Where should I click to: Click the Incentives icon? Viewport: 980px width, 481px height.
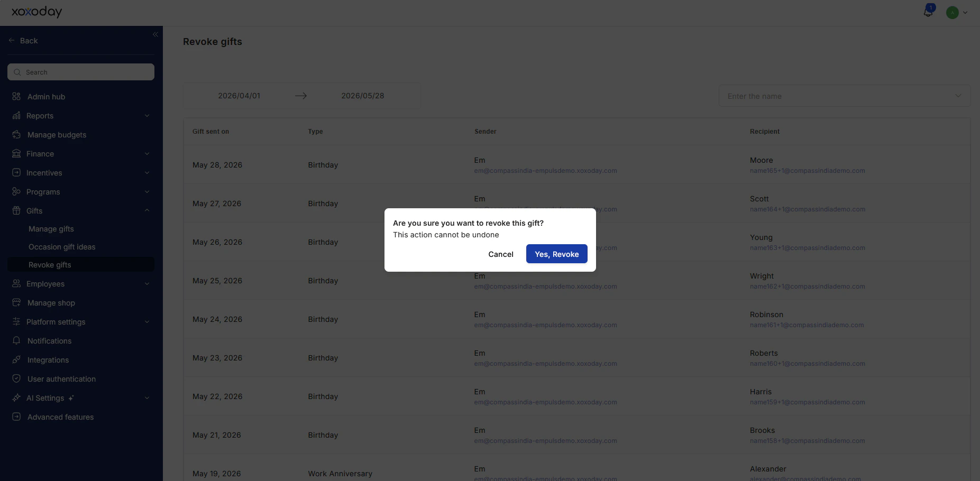click(16, 172)
